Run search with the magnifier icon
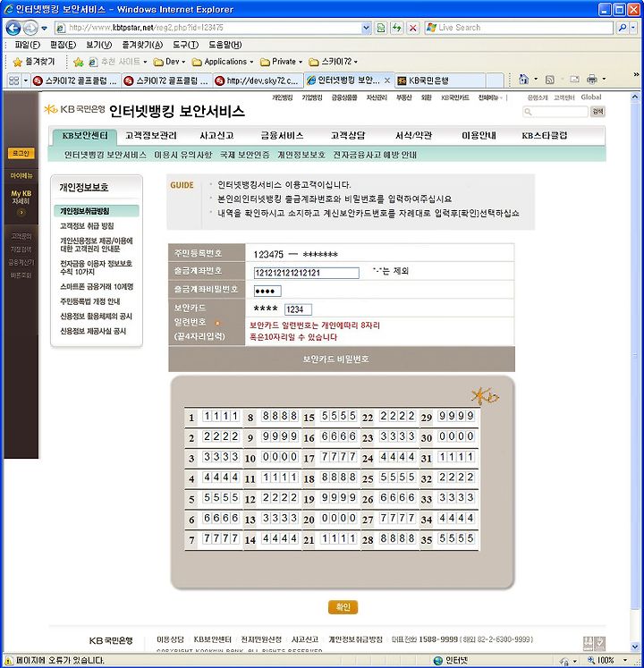The width and height of the screenshot is (644, 668). click(622, 28)
